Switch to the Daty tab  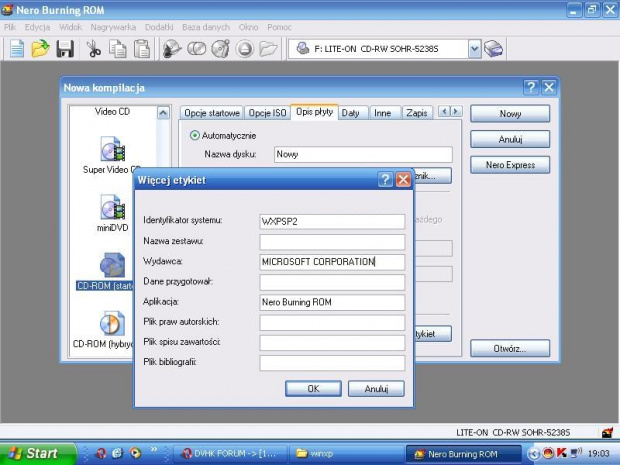click(x=350, y=113)
